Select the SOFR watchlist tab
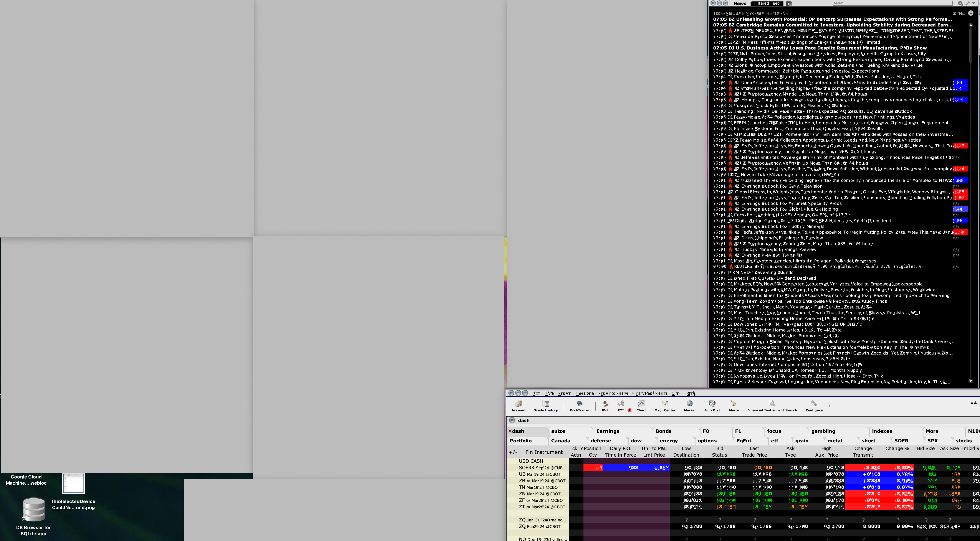 (901, 441)
